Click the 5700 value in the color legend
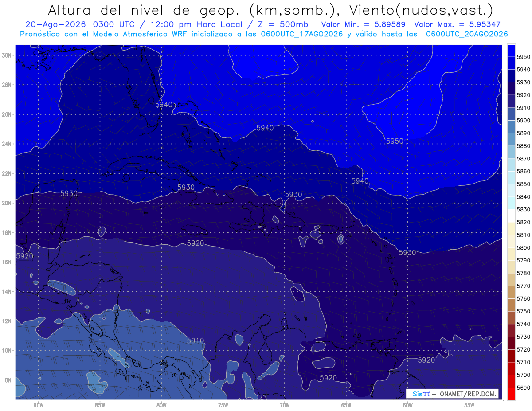 pyautogui.click(x=524, y=375)
